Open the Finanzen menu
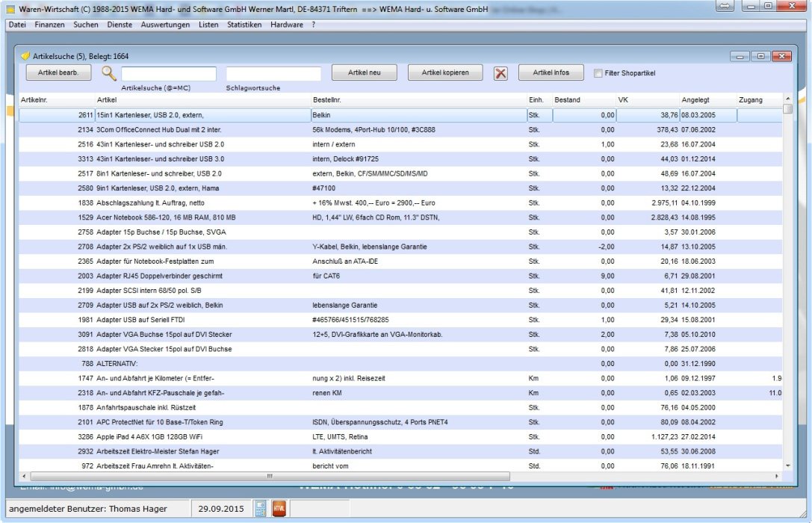The width and height of the screenshot is (812, 523). click(49, 25)
